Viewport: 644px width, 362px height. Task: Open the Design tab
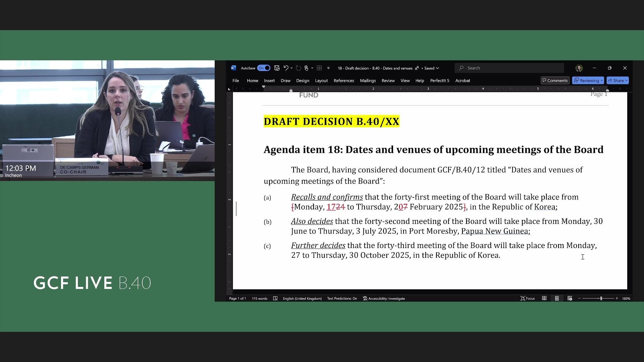[303, 81]
